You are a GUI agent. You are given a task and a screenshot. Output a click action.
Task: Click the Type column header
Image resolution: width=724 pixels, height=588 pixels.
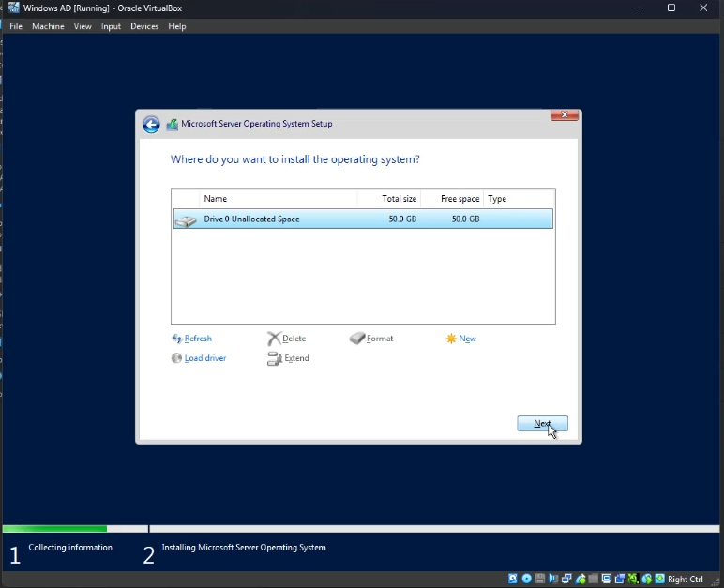click(x=519, y=199)
